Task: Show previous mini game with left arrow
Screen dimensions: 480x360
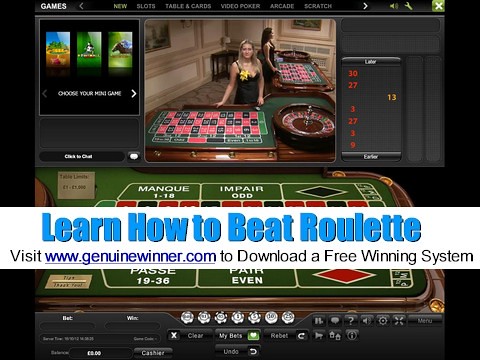Action: pyautogui.click(x=45, y=94)
